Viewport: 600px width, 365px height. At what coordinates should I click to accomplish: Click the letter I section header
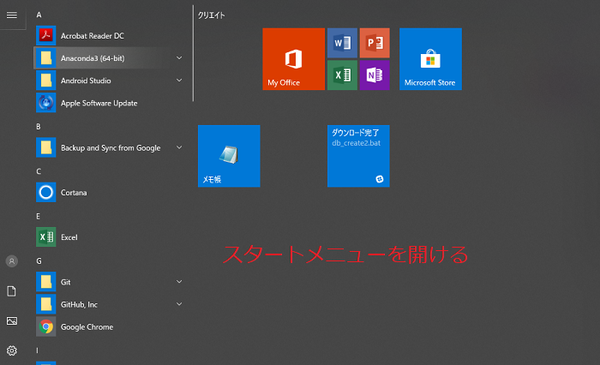[37, 350]
